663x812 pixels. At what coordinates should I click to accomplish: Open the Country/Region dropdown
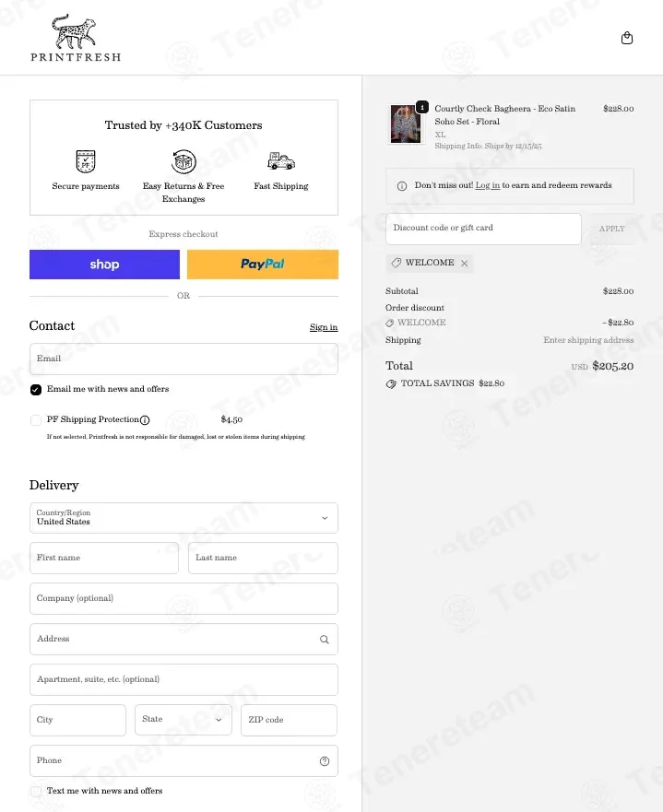(184, 518)
